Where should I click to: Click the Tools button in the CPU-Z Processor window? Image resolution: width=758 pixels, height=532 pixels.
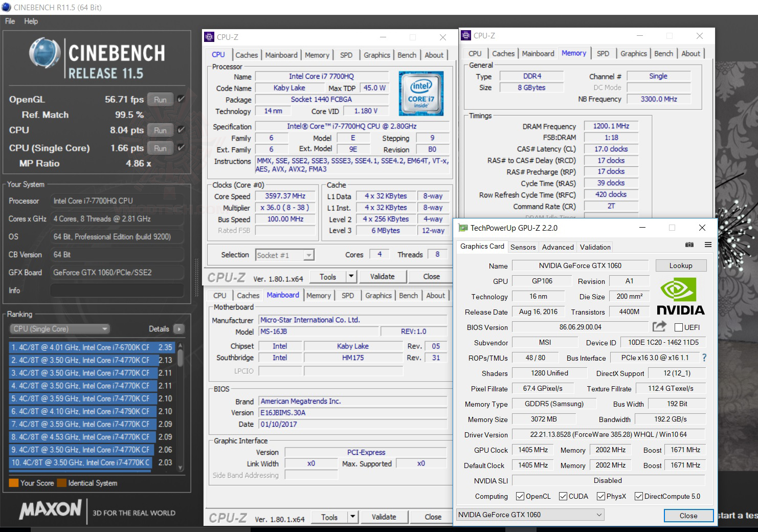328,277
